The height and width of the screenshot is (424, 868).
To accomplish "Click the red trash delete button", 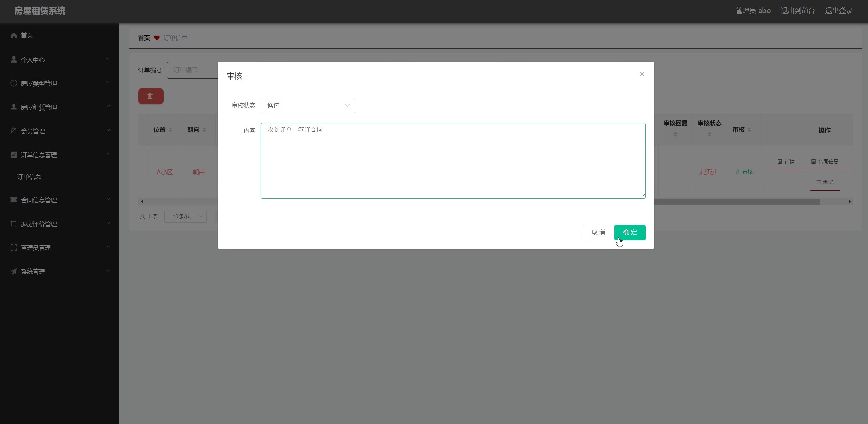I will (151, 96).
